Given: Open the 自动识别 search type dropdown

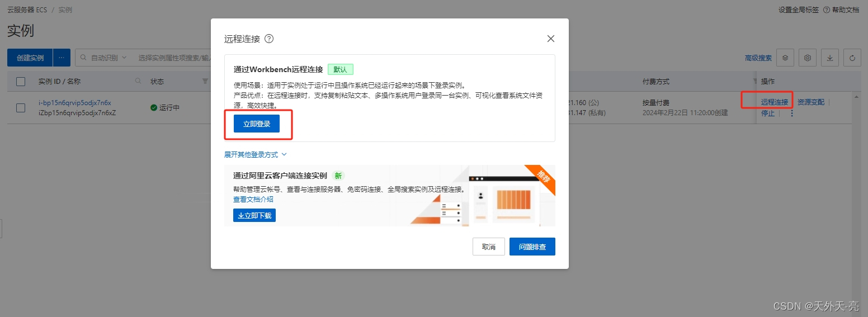Looking at the screenshot, I should (x=108, y=58).
